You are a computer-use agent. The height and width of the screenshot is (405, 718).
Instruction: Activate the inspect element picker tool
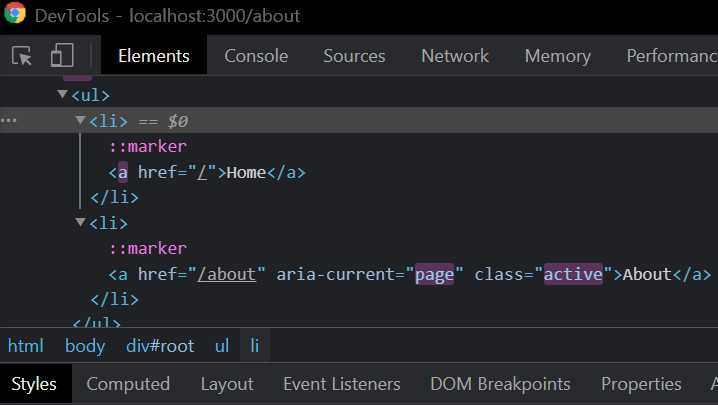pyautogui.click(x=22, y=56)
